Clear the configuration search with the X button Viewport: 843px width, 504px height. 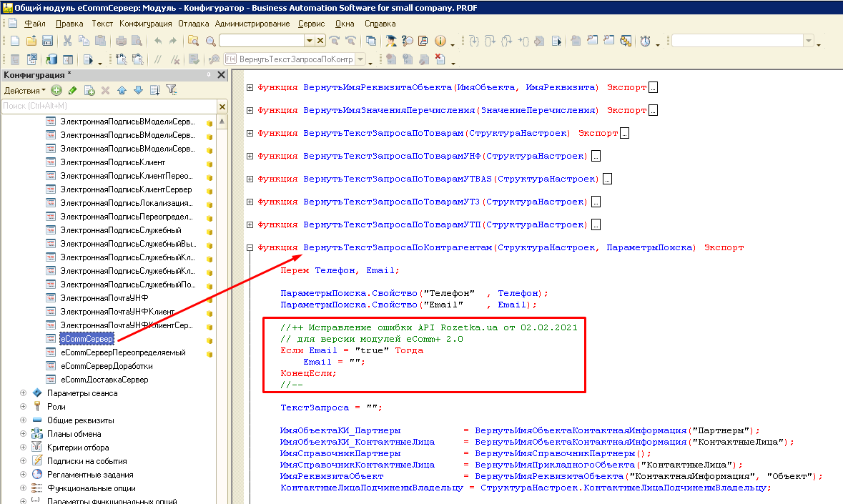[222, 107]
